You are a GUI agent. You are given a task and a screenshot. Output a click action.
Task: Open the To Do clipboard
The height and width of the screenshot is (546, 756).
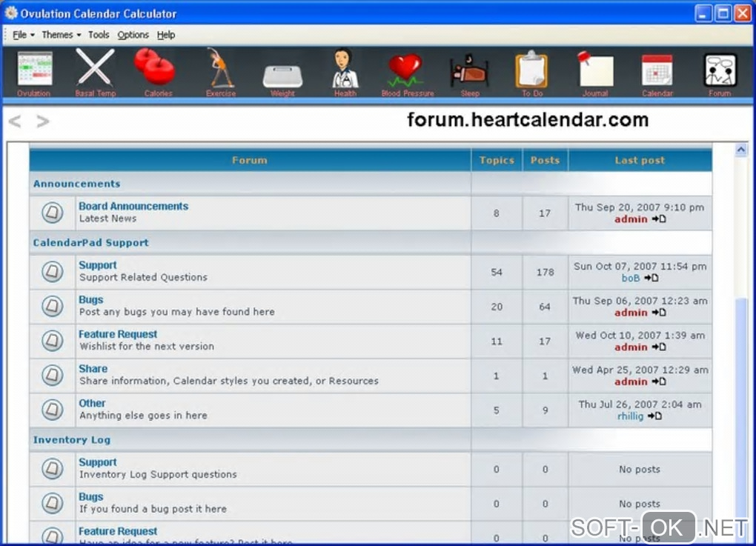(x=532, y=73)
